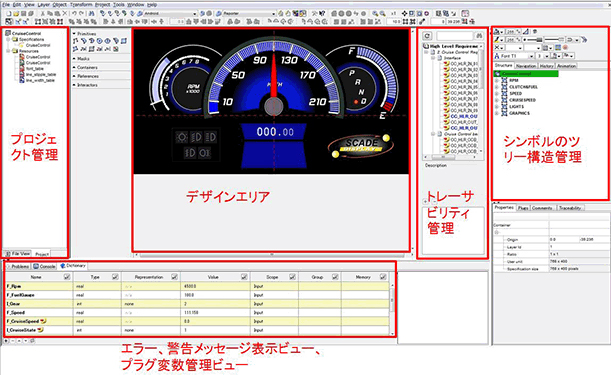Click the RPM group icon in Structure tree
611x375 pixels.
[504, 80]
